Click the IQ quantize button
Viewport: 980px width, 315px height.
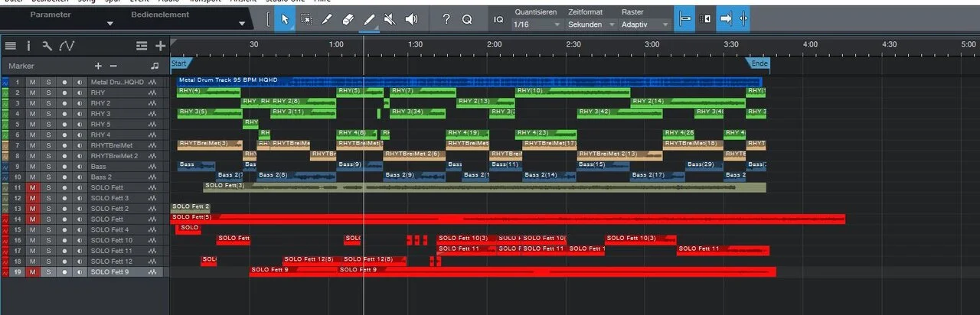coord(498,19)
